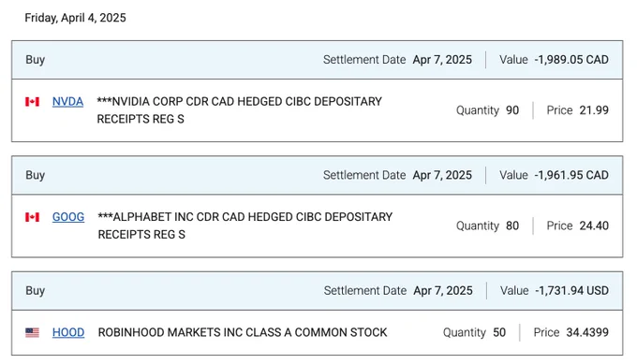
Task: Select the ROBINHOOD MARKETS INC description text
Action: [x=243, y=332]
